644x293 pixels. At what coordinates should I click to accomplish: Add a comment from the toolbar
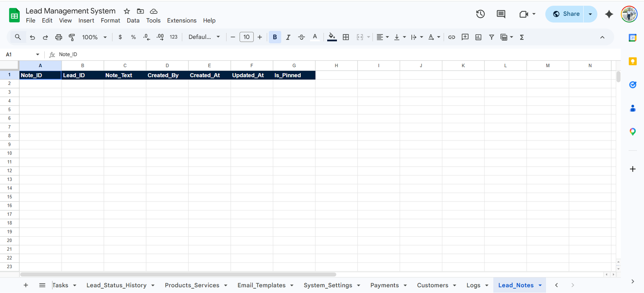[x=465, y=37]
